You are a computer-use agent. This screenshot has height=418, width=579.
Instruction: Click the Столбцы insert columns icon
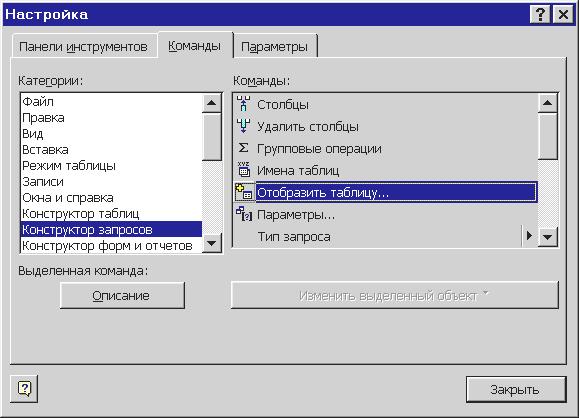243,104
